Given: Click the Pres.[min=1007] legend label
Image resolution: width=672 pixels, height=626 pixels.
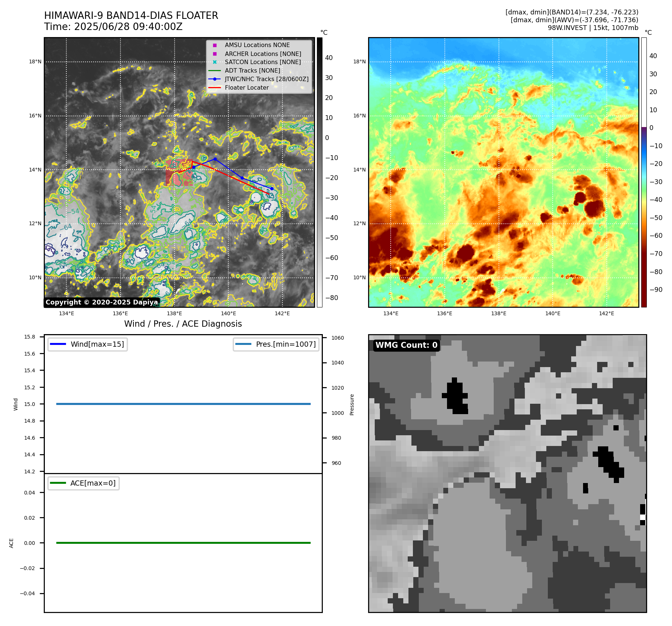Looking at the screenshot, I should [x=286, y=344].
